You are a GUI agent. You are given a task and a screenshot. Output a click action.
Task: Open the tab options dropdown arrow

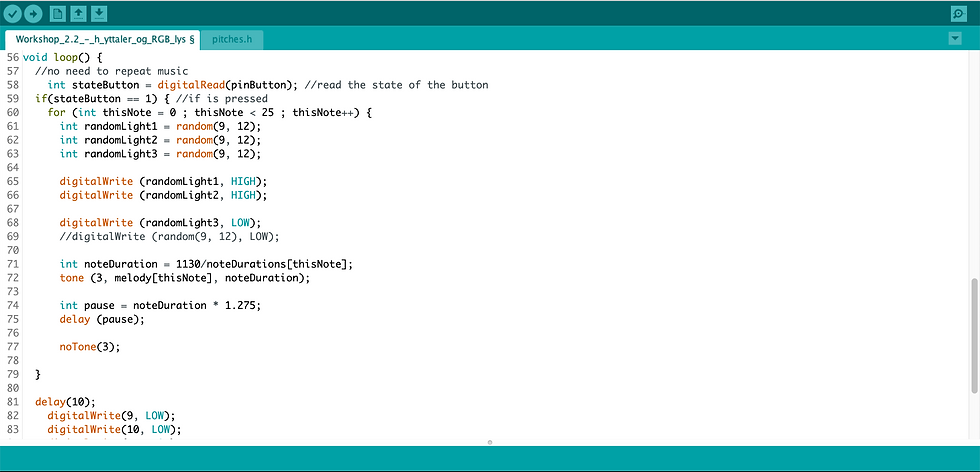954,39
